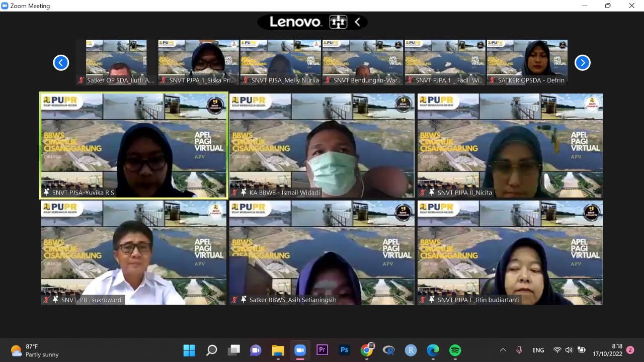Open Wi-Fi settings from the system tray
This screenshot has height=362, width=644.
tap(557, 350)
